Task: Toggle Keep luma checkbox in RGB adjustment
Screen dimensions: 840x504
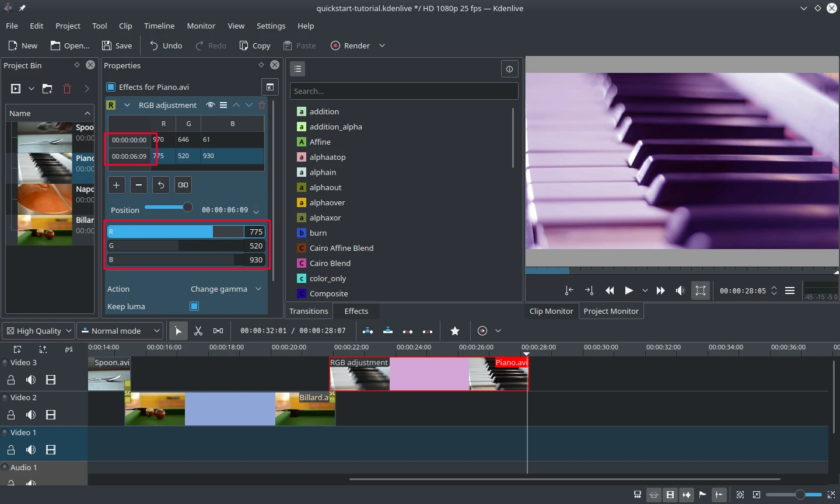Action: [x=194, y=306]
